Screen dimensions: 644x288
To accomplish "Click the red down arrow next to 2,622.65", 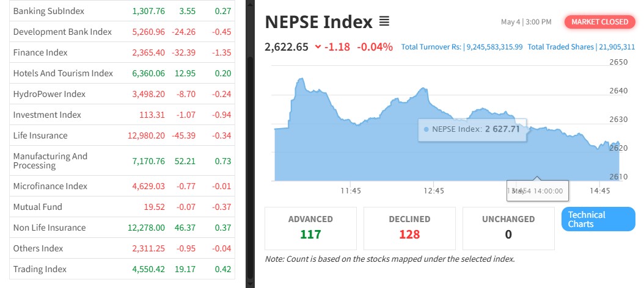I will pyautogui.click(x=318, y=46).
